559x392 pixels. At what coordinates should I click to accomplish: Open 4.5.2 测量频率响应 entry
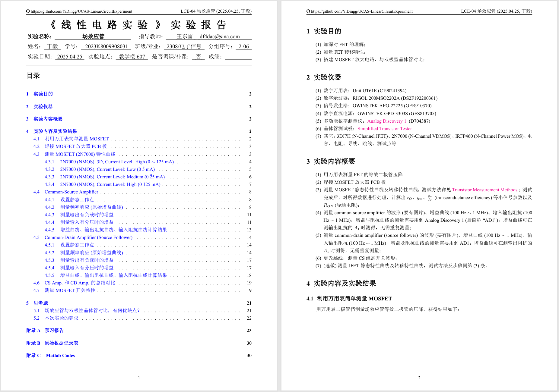84,253
